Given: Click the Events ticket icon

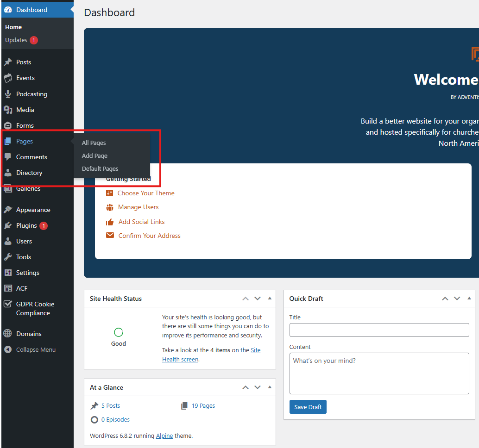Looking at the screenshot, I should coord(8,78).
